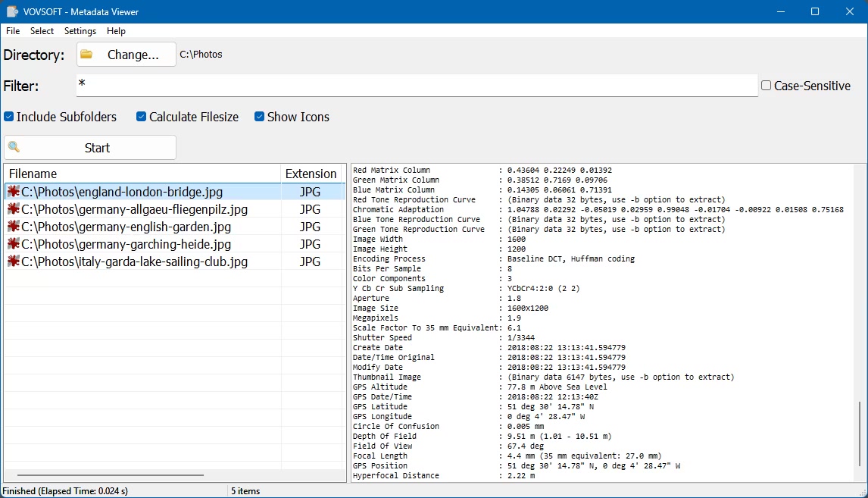Disable the Include Subfolders checkbox
868x498 pixels.
(x=9, y=117)
